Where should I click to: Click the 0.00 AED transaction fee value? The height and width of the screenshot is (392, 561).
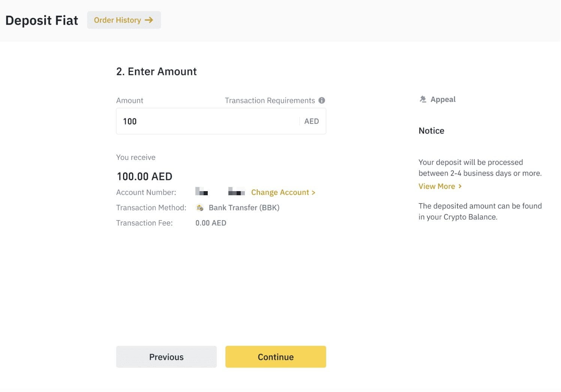pyautogui.click(x=211, y=223)
